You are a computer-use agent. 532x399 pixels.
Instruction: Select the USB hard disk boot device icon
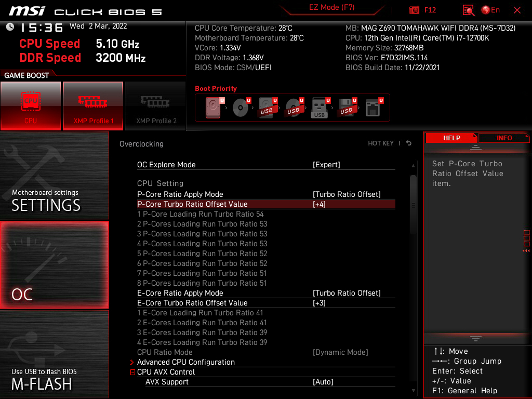pyautogui.click(x=268, y=108)
